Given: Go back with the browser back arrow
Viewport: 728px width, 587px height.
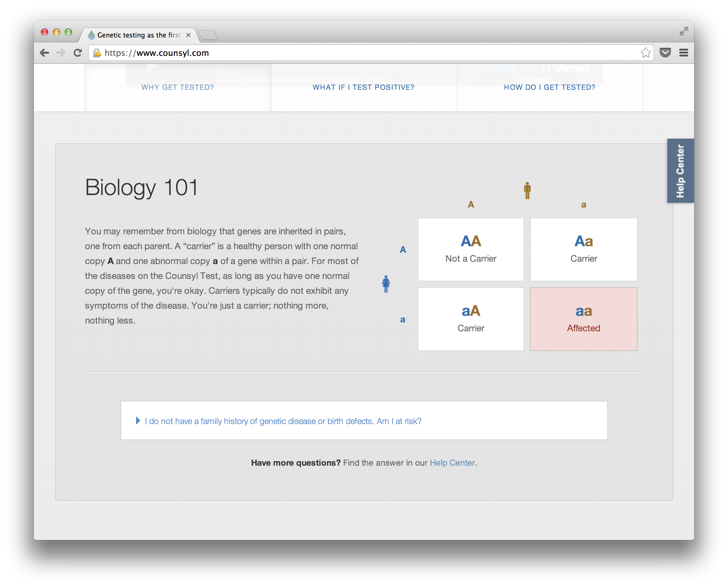Looking at the screenshot, I should (x=44, y=53).
